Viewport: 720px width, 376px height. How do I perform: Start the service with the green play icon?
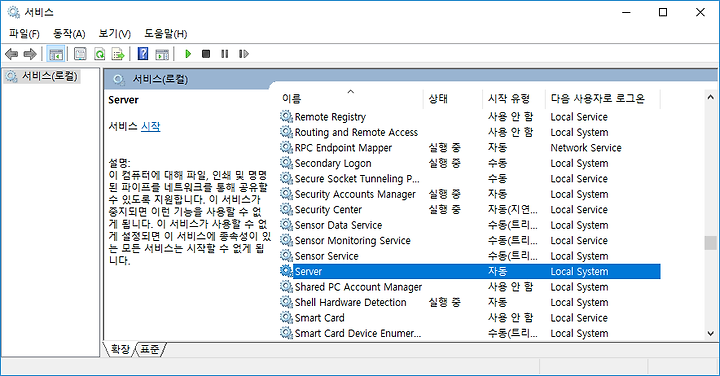pos(188,54)
